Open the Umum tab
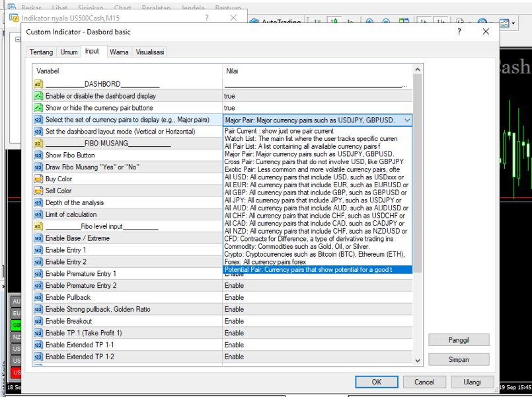This screenshot has height=397, width=532. [69, 52]
